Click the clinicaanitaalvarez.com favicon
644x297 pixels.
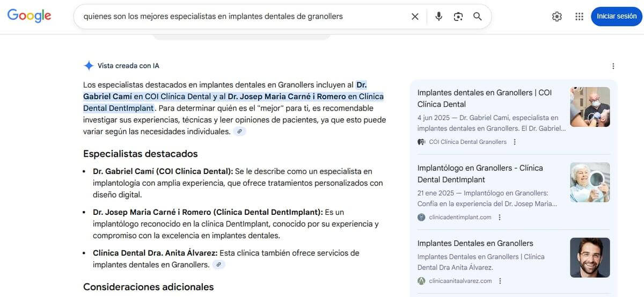click(x=421, y=280)
